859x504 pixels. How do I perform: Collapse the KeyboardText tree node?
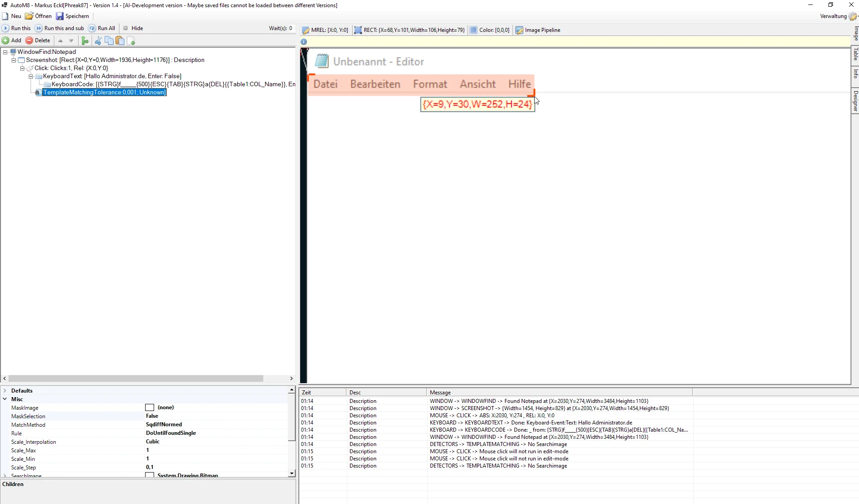(x=31, y=76)
